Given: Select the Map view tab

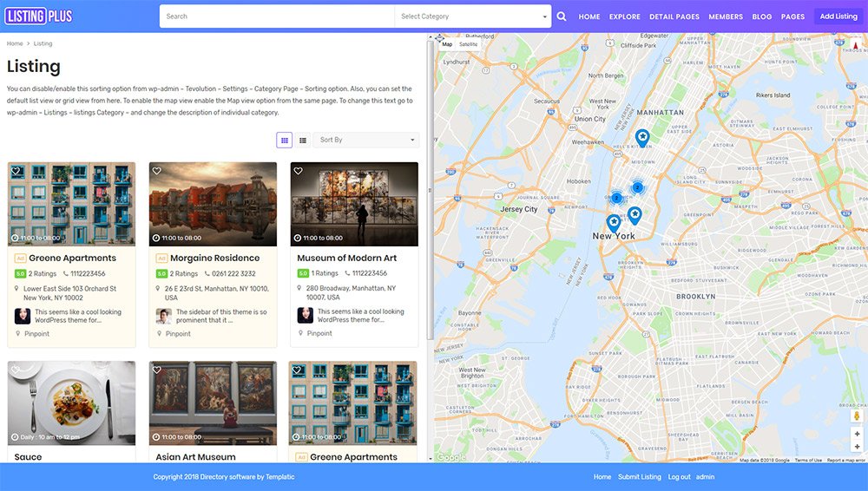Looking at the screenshot, I should tap(447, 44).
